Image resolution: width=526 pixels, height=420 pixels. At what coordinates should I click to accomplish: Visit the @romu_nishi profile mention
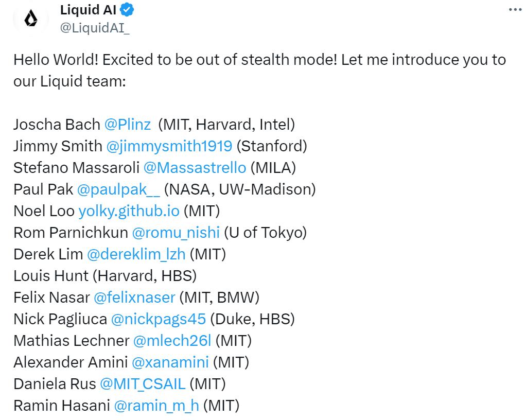click(176, 233)
